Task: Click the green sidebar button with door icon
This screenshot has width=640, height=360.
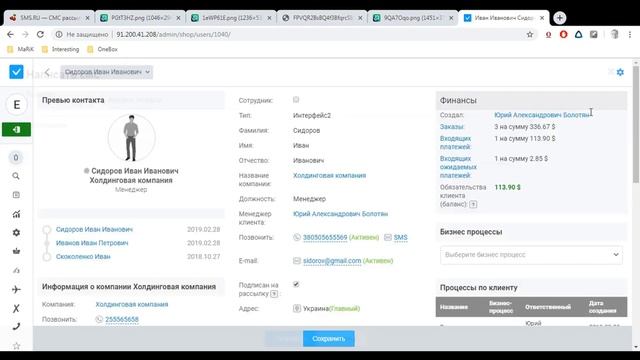Action: click(x=16, y=129)
